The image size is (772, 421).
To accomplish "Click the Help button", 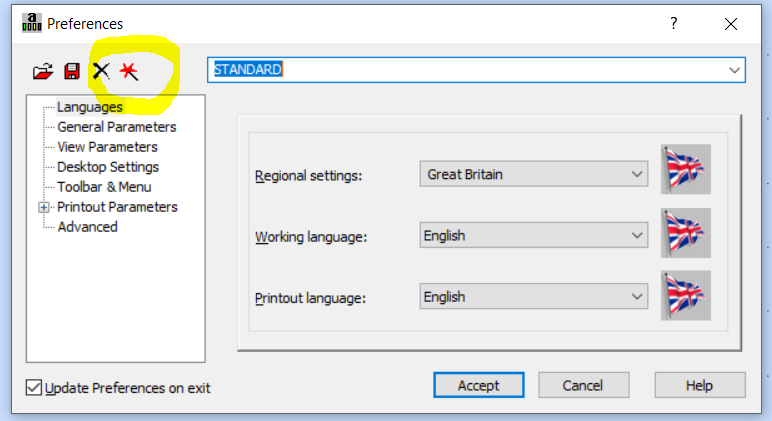I will coord(699,385).
